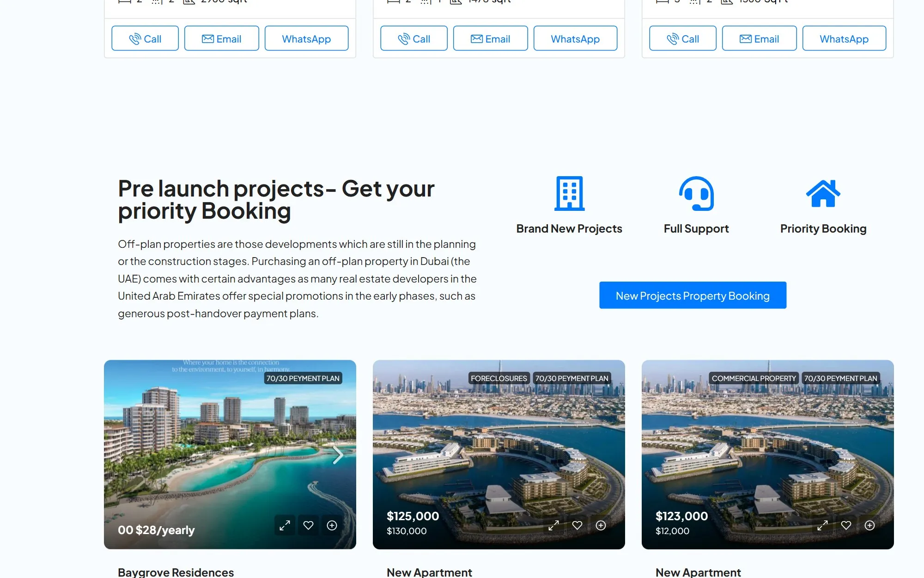Favorite the Baygrove Residences listing heart icon

tap(308, 525)
